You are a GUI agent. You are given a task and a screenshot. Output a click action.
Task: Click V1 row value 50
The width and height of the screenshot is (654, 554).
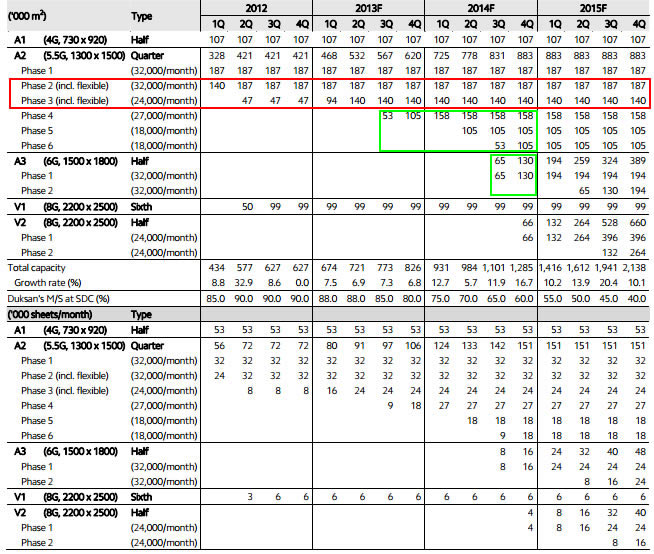(247, 206)
